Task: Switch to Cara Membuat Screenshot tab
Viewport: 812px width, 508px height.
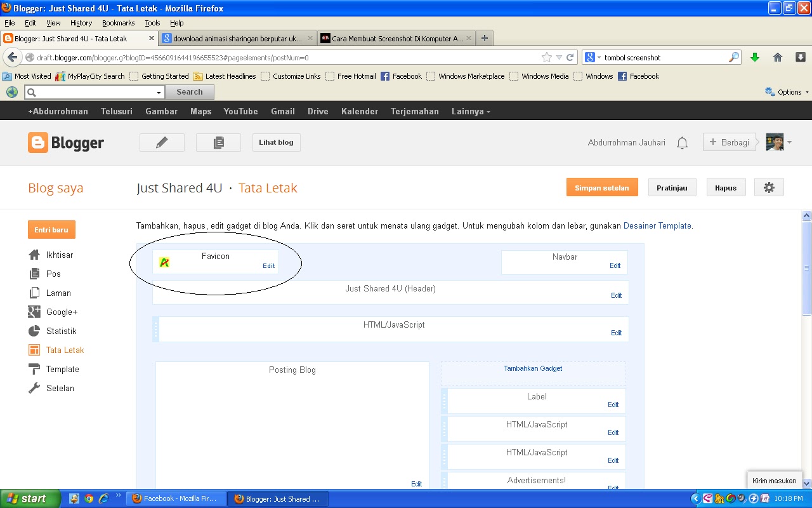Action: click(396, 38)
